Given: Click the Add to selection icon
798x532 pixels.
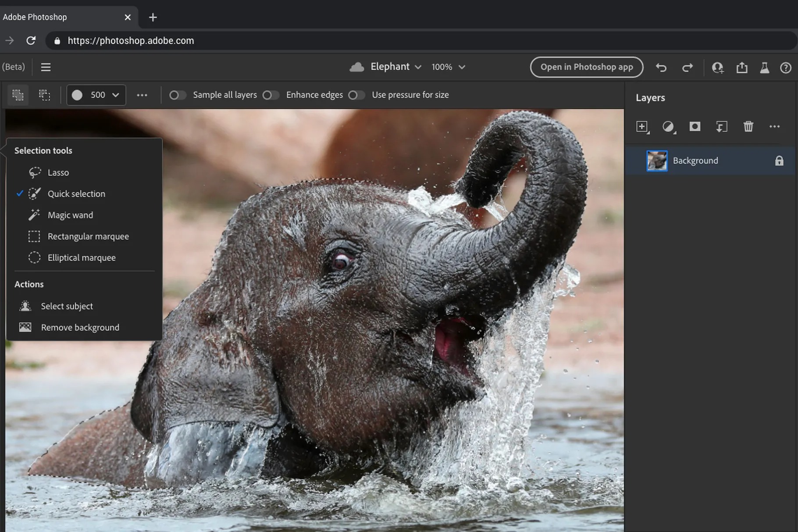Looking at the screenshot, I should pos(18,95).
